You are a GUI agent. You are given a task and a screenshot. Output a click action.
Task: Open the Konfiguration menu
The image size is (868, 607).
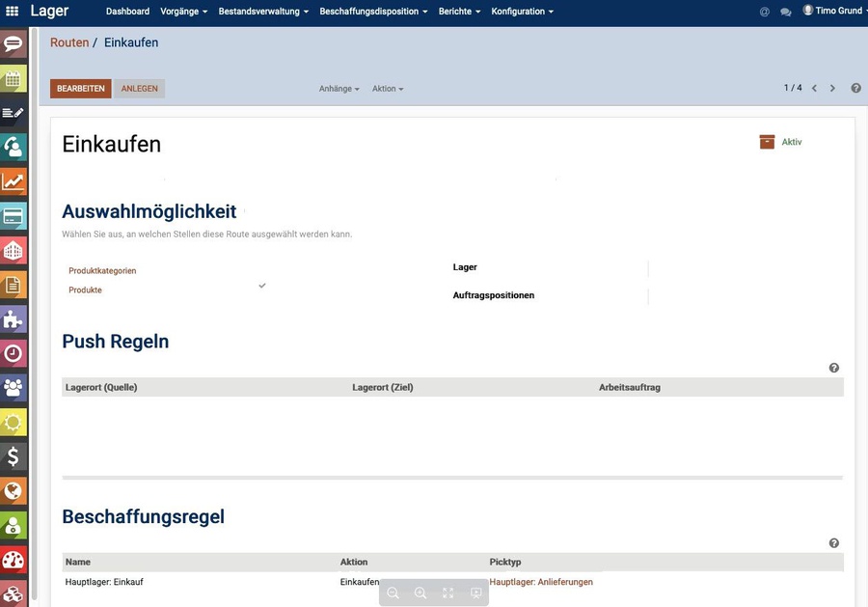coord(520,12)
